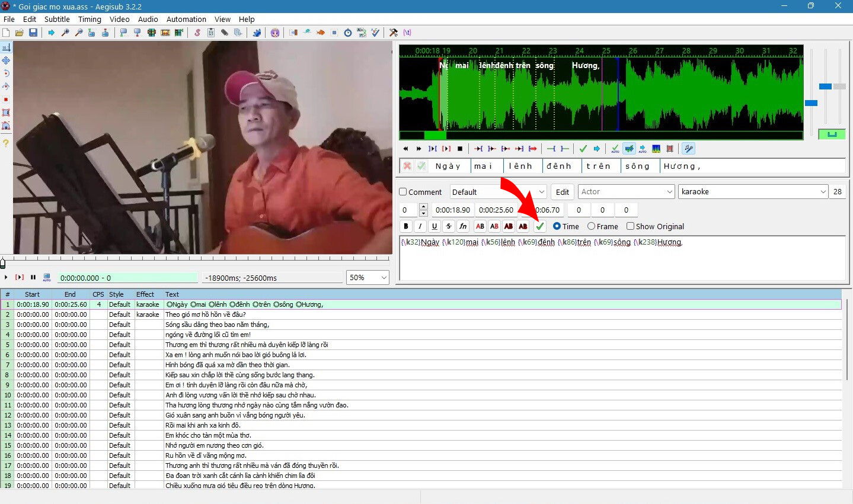Click the Edit style button
Image resolution: width=853 pixels, height=504 pixels.
tap(563, 192)
